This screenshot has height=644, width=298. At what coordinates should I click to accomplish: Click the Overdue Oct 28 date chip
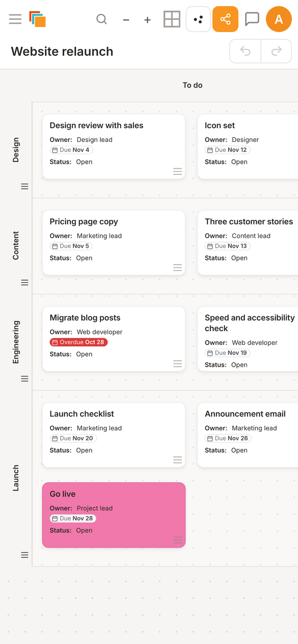79,342
